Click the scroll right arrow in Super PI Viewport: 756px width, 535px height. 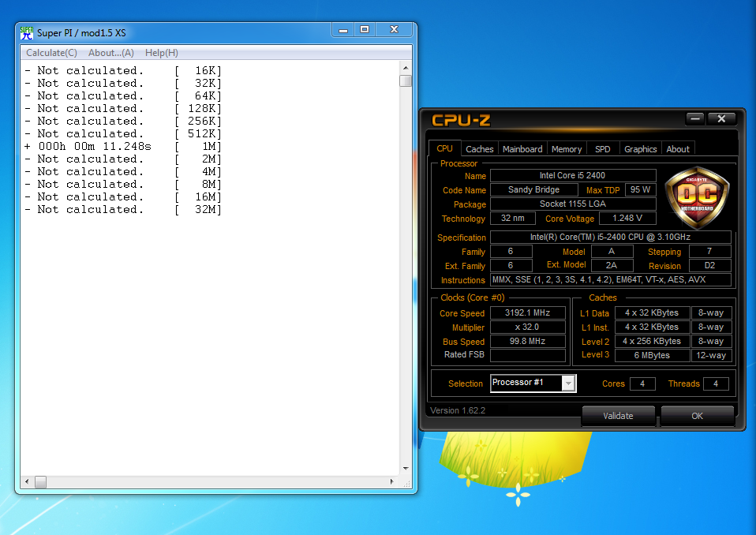click(392, 481)
